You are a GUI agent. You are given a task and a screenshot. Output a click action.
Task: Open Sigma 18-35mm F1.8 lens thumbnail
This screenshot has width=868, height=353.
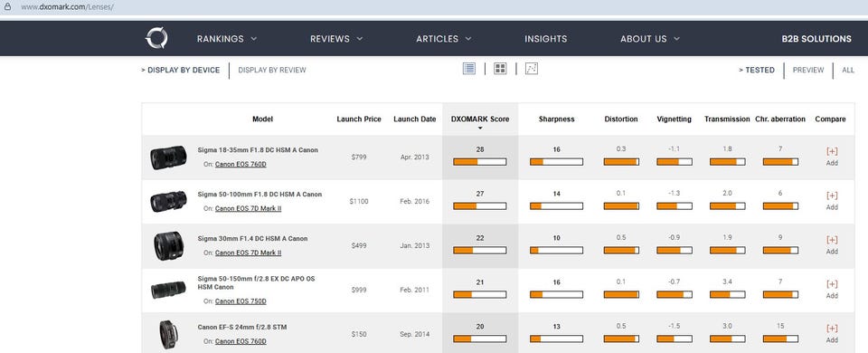pyautogui.click(x=168, y=157)
